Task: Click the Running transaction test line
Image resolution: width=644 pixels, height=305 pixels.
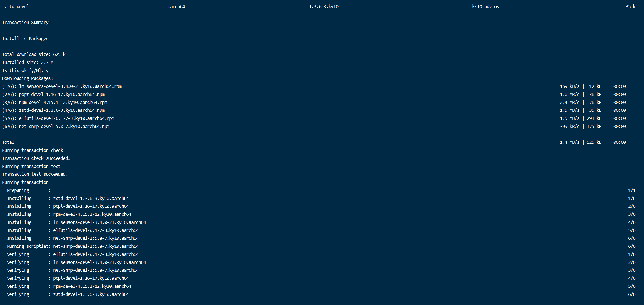Action: pos(31,166)
